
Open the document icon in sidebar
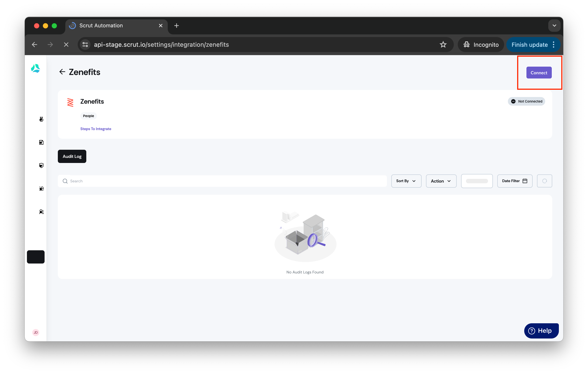(41, 142)
